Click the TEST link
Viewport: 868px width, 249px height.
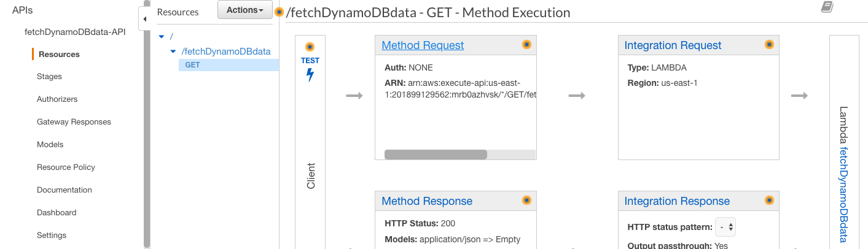click(310, 61)
